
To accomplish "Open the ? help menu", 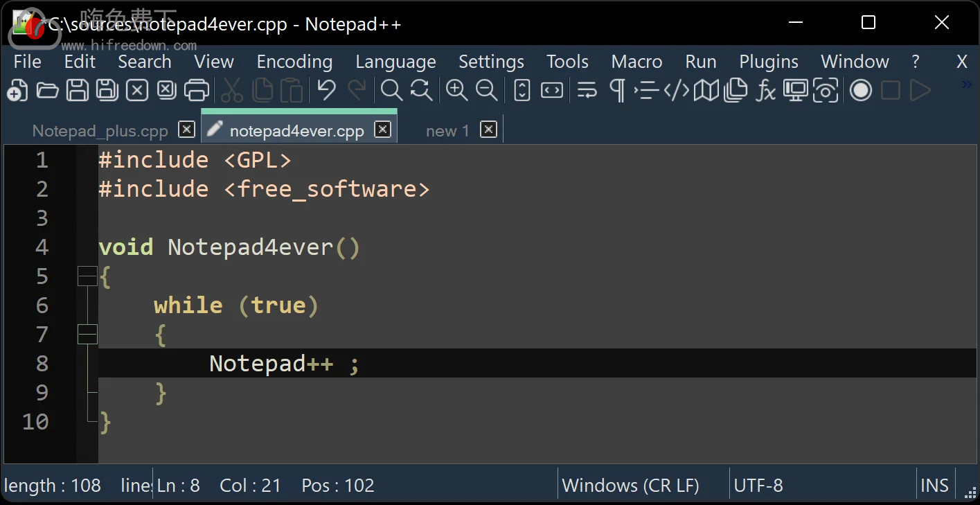I will 916,62.
